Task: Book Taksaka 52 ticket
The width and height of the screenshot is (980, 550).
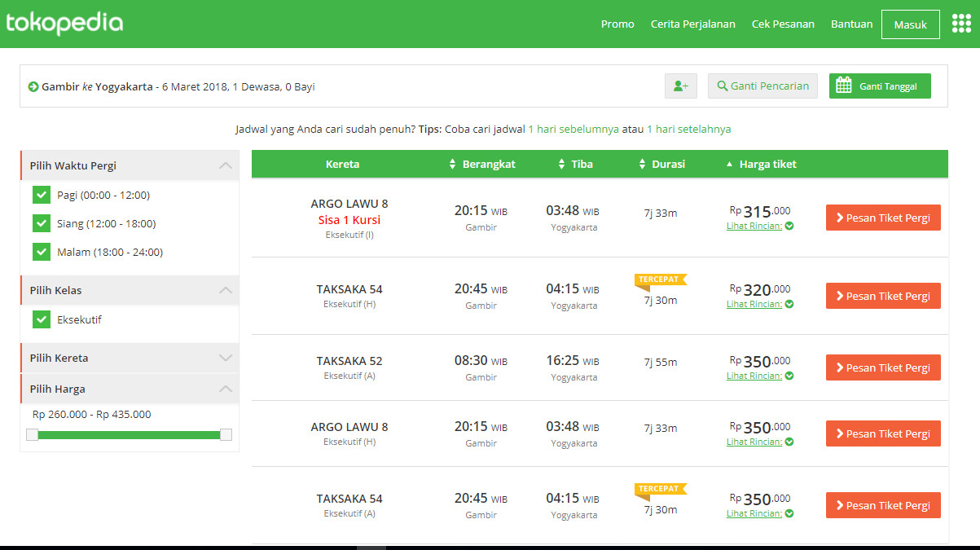Action: 883,367
